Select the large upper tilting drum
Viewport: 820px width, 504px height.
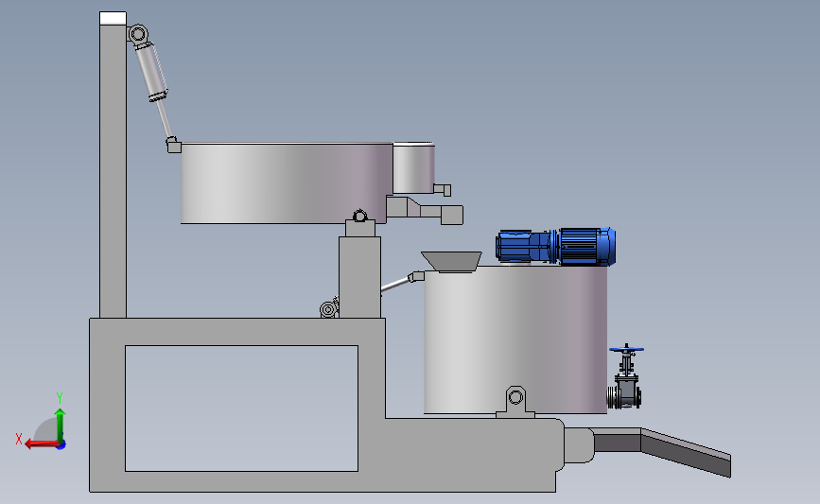point(287,183)
